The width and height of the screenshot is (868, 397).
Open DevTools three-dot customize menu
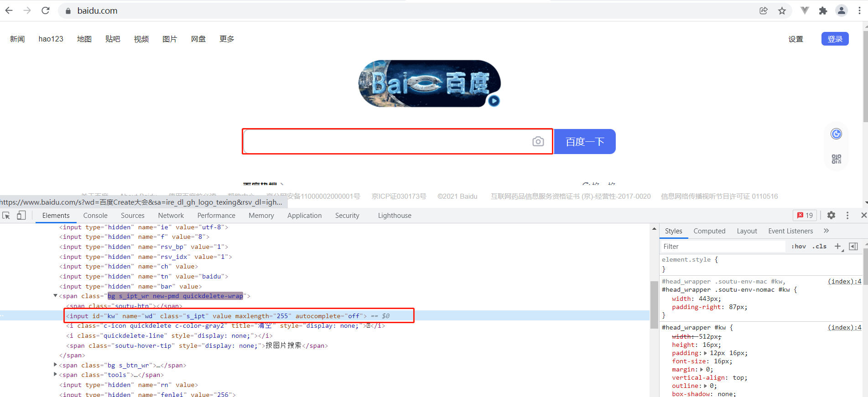(x=847, y=215)
